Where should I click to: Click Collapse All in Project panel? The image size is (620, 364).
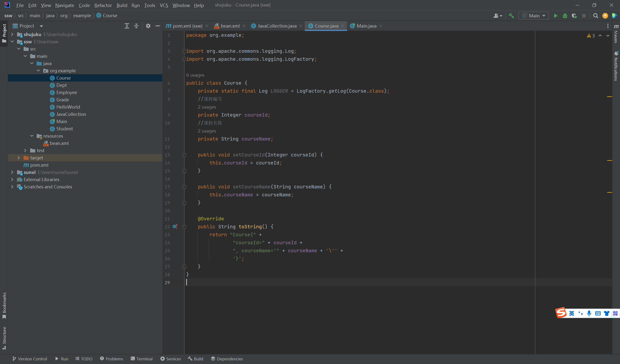click(136, 26)
